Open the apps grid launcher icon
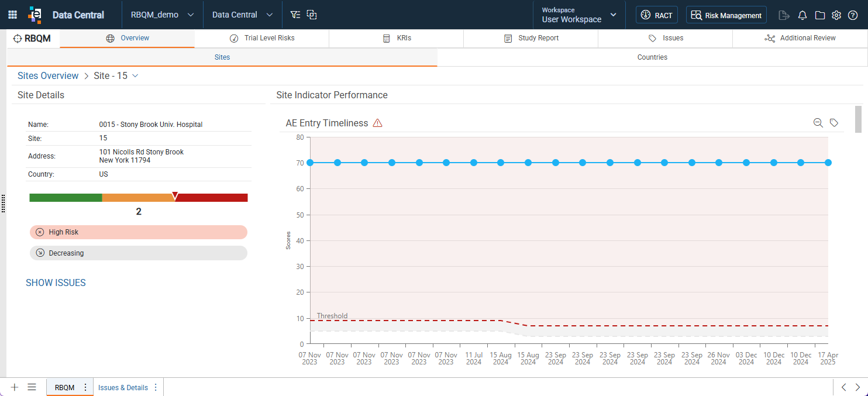Image resolution: width=868 pixels, height=396 pixels. (12, 15)
